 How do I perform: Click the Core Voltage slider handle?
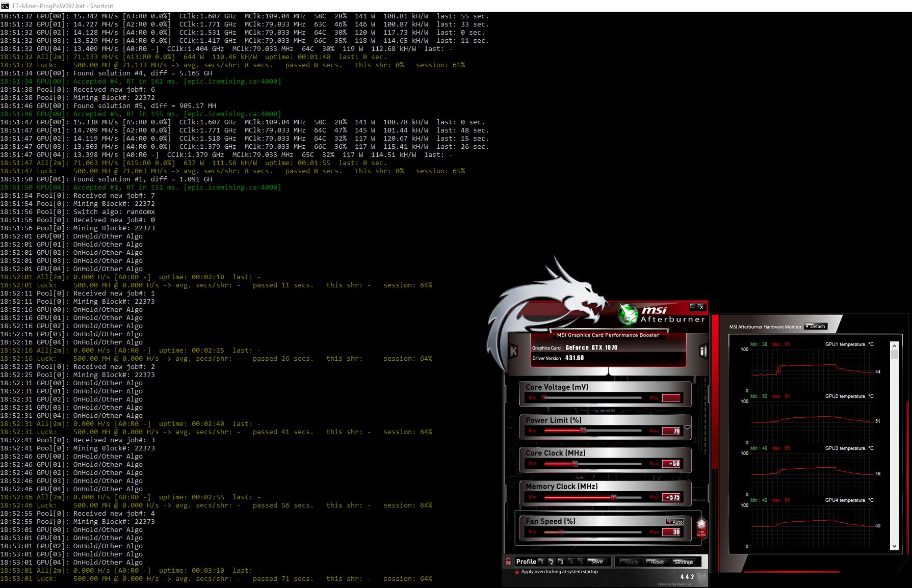pos(544,397)
